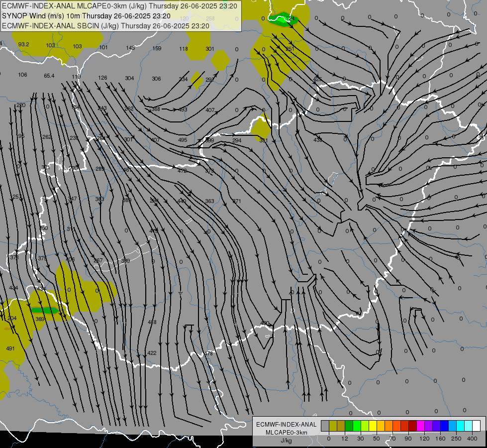This screenshot has width=487, height=448.
Task: Click the map value '495'
Action: click(x=183, y=140)
